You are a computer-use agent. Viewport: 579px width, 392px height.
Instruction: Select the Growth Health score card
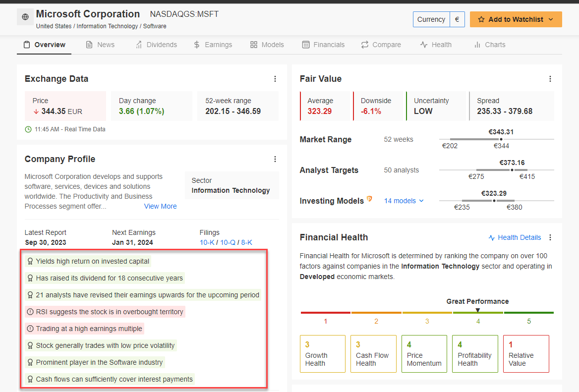(x=323, y=354)
